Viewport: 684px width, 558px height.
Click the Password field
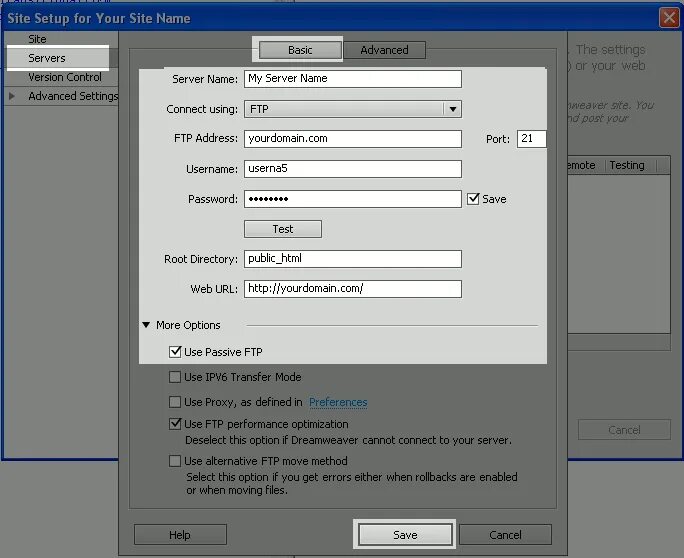coord(352,199)
